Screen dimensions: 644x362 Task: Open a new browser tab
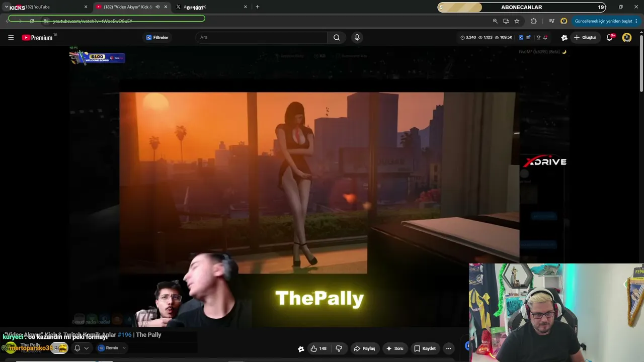click(258, 7)
